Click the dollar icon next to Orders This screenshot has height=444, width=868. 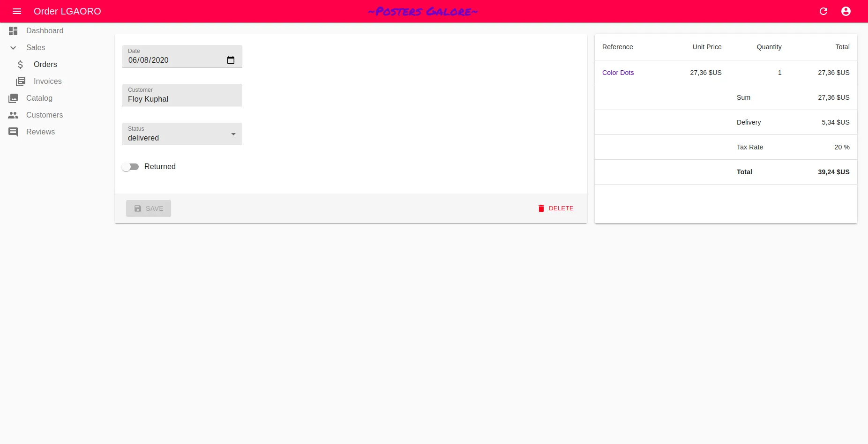pos(21,65)
